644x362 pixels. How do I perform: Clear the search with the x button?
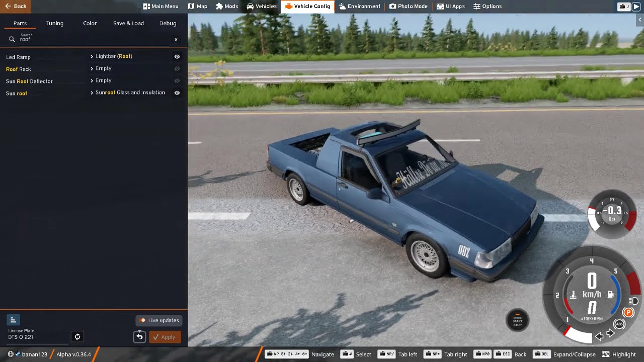tap(176, 39)
